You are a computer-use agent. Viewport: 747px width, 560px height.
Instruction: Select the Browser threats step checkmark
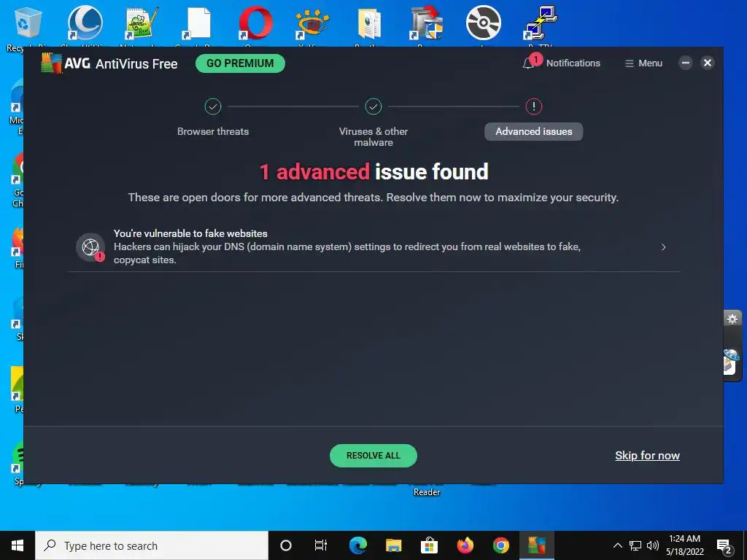point(213,106)
